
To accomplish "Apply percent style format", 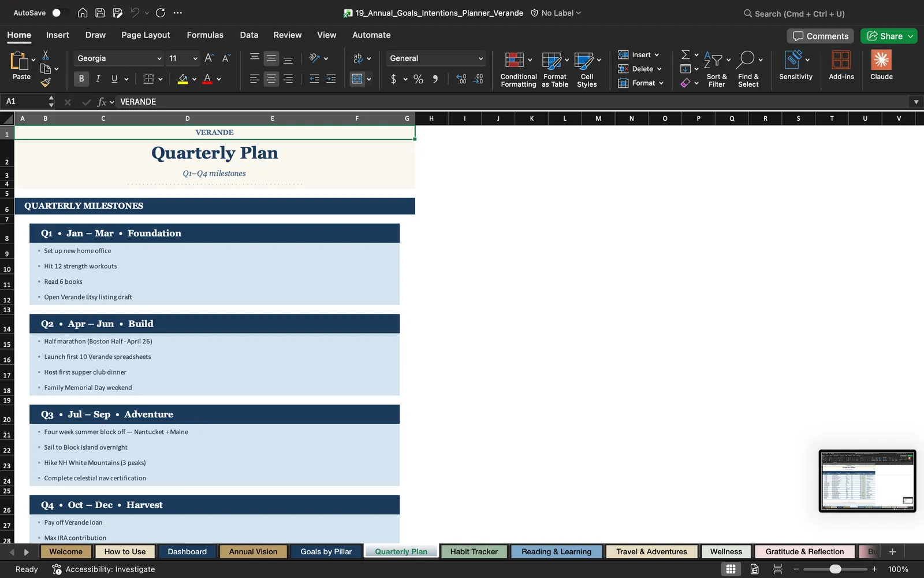I will point(418,79).
